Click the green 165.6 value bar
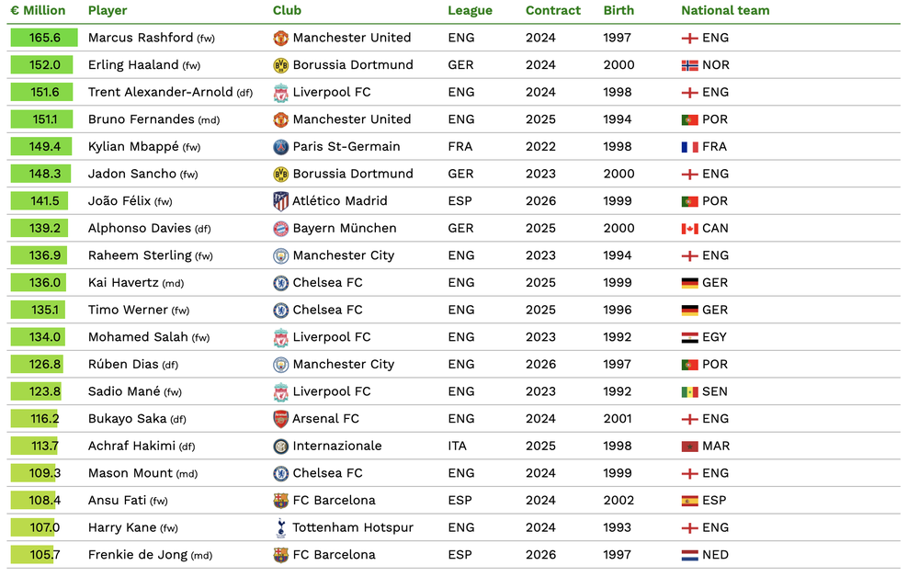The height and width of the screenshot is (588, 919). click(x=46, y=38)
